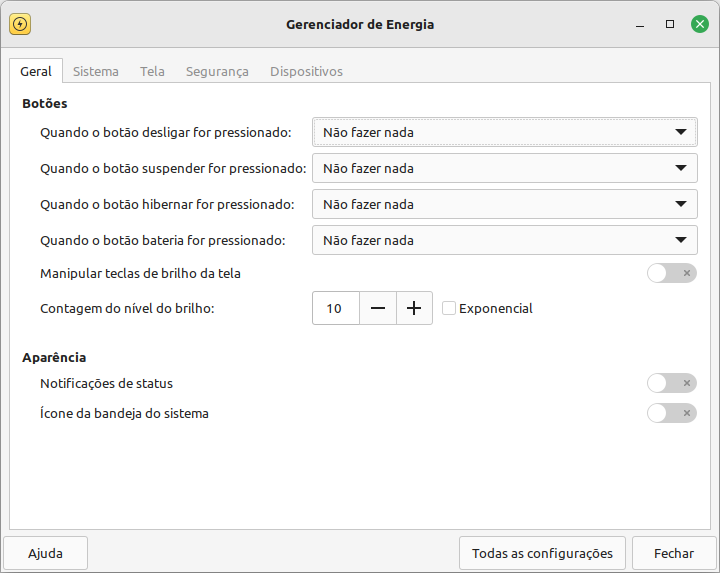Click the Ajuda button
Screen dimensions: 720x573
pyautogui.click(x=45, y=553)
